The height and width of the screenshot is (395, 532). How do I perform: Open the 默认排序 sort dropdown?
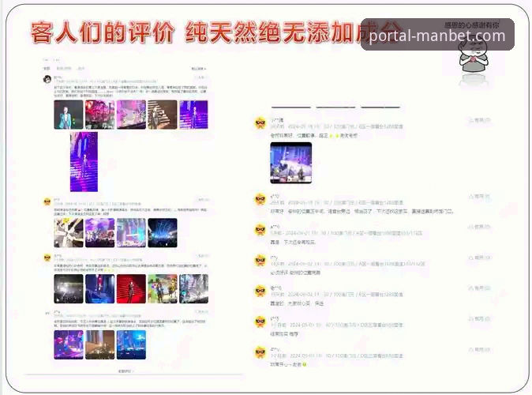198,69
